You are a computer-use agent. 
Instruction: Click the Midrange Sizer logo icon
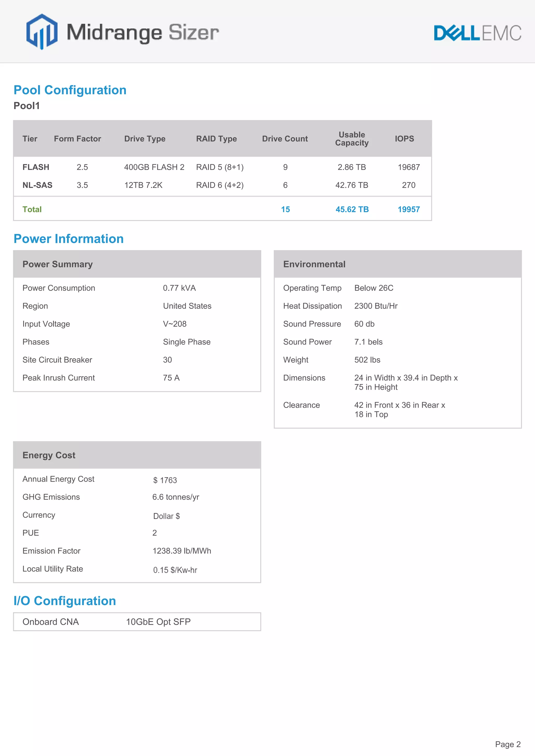42,32
